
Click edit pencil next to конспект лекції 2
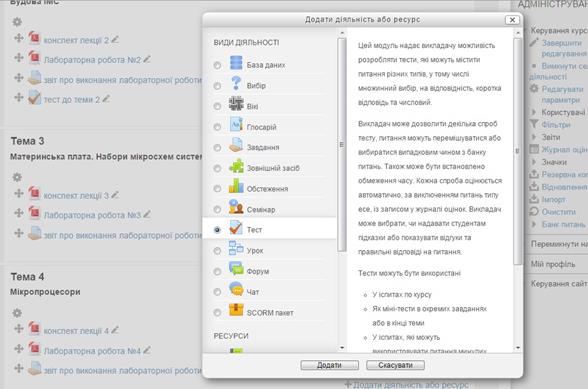coord(115,39)
